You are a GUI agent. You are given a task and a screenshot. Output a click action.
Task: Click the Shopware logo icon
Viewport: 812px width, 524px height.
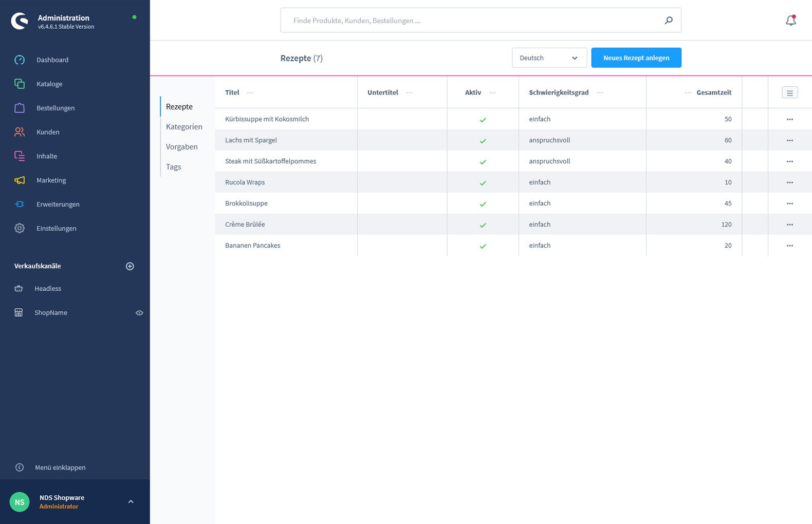pyautogui.click(x=20, y=21)
